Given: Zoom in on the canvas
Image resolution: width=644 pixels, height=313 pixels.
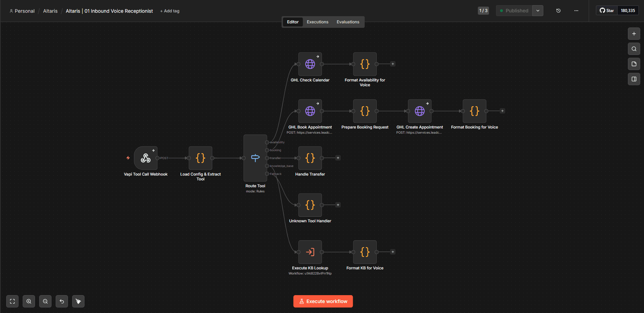Looking at the screenshot, I should [29, 301].
